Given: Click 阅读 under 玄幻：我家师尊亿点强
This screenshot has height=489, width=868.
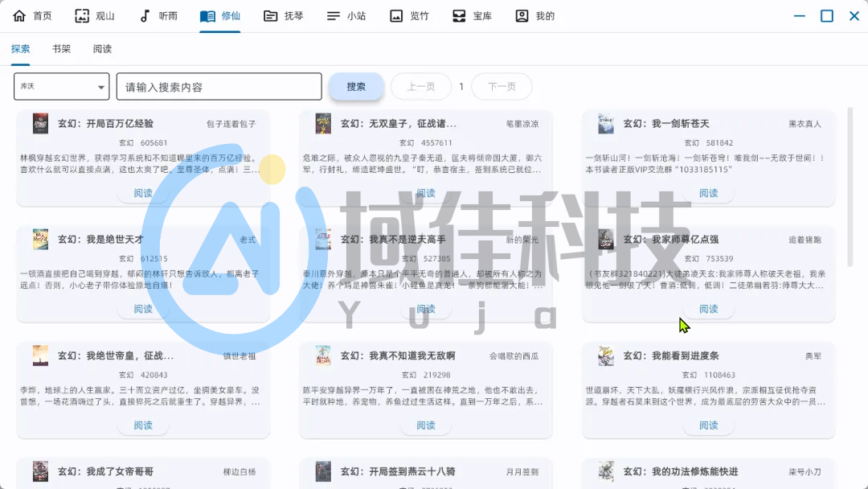Looking at the screenshot, I should tap(709, 309).
